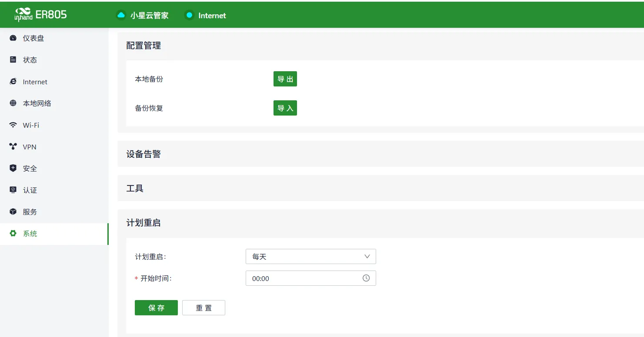The width and height of the screenshot is (644, 337).
Task: Expand the 工具 section
Action: (380, 188)
